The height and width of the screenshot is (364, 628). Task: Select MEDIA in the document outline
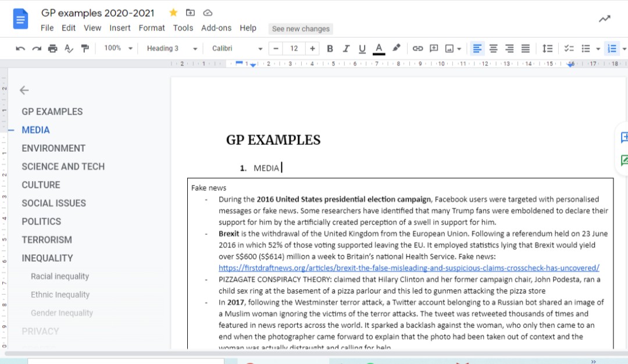pos(35,130)
